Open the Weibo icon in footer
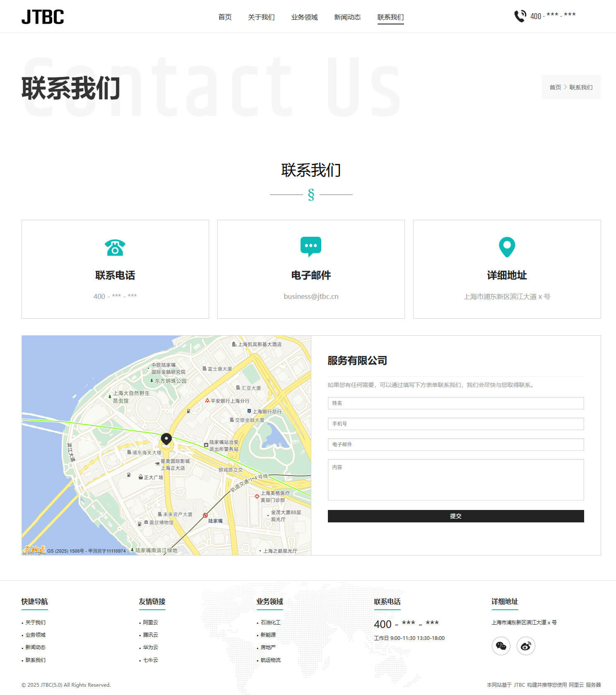Screen dimensions: 616x695 526,646
